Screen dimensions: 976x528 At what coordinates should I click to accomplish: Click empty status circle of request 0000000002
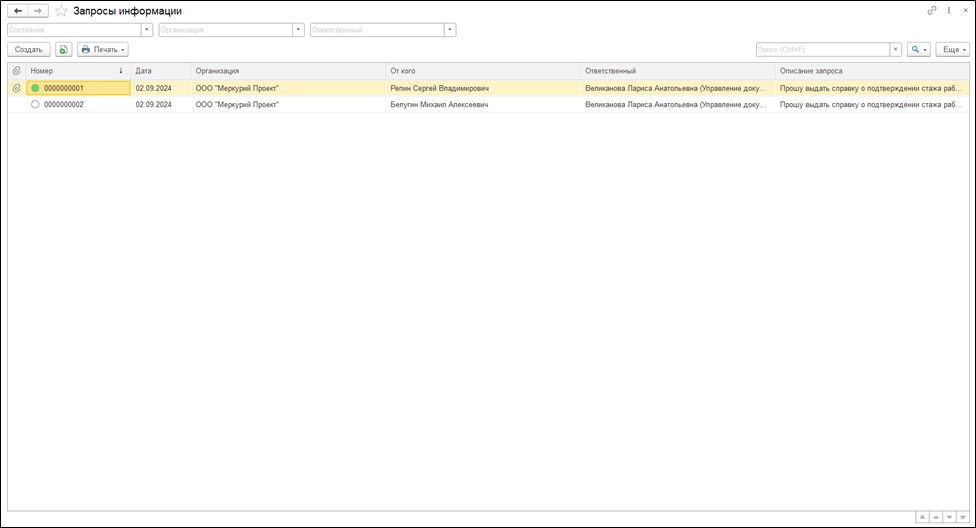36,104
